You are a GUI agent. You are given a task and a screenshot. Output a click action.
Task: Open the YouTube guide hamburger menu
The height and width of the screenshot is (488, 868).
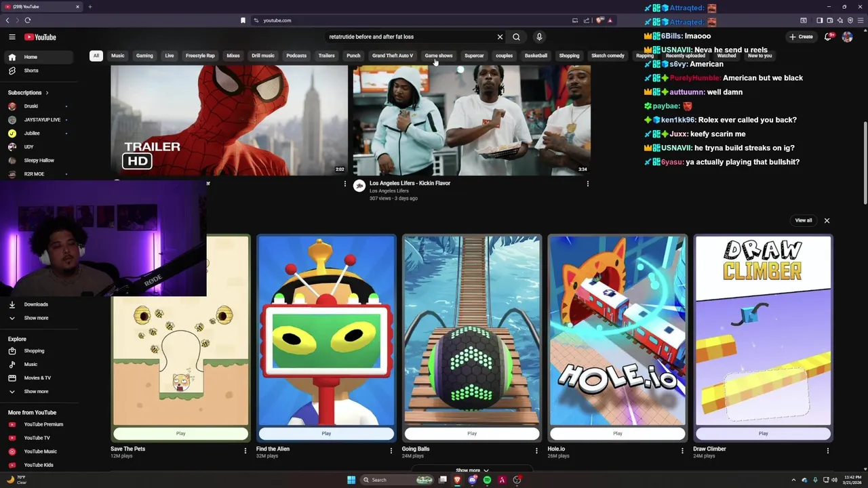point(12,37)
